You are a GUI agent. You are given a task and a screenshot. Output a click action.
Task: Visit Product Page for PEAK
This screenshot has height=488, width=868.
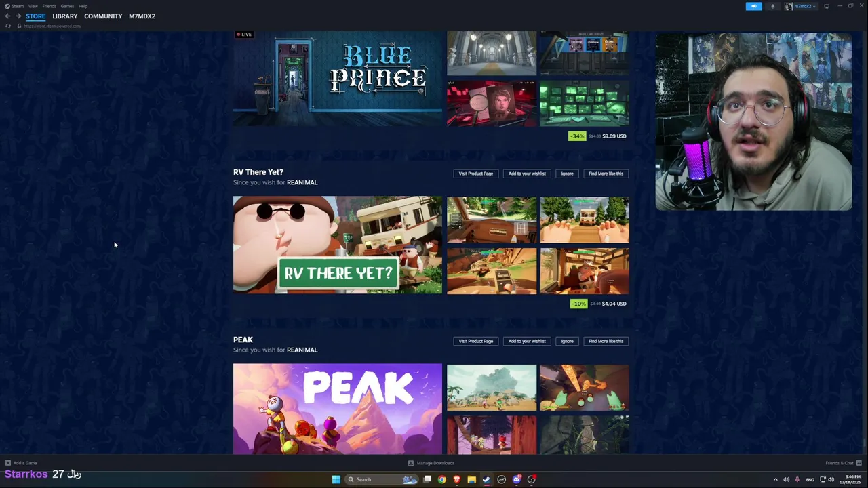click(x=476, y=341)
